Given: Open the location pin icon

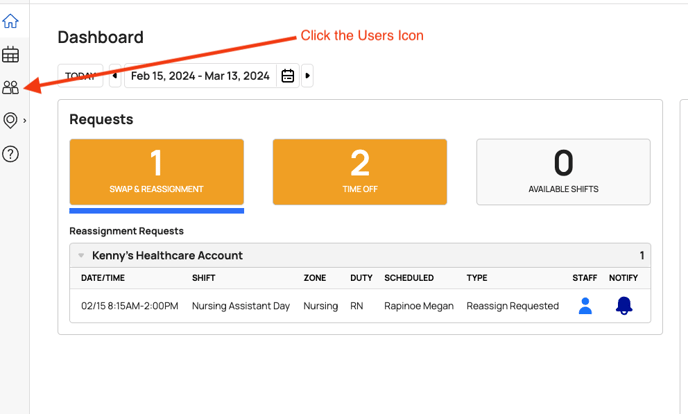Looking at the screenshot, I should [x=10, y=120].
